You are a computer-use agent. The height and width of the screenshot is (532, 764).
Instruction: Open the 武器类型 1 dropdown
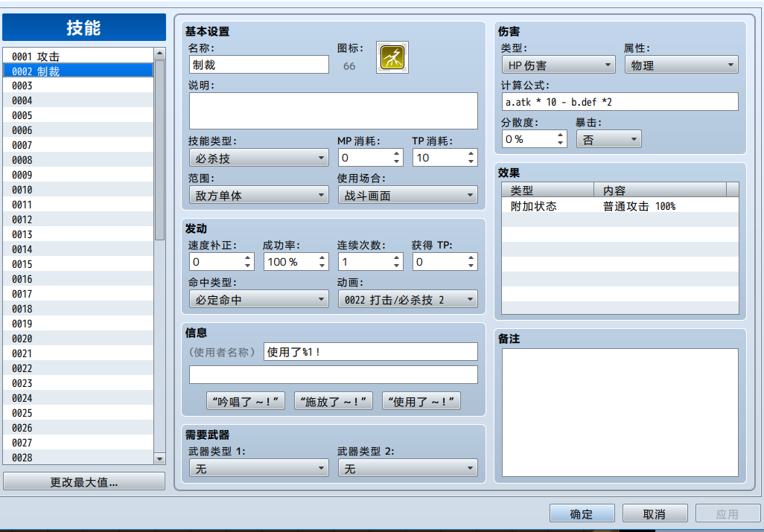258,468
